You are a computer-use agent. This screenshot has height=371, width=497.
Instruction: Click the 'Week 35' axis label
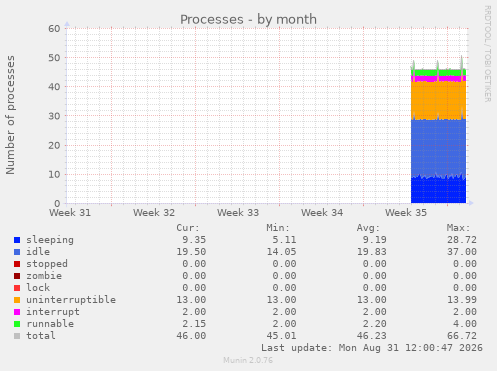click(406, 213)
